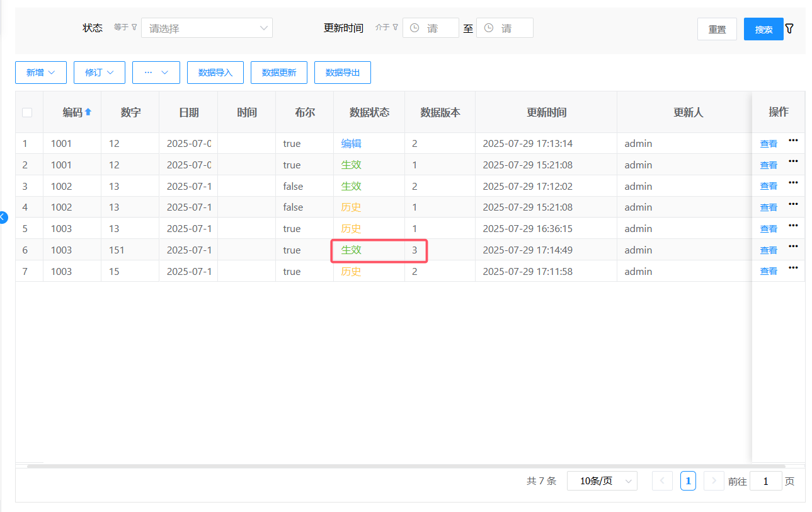Expand the 新增 dropdown button
812x512 pixels.
pyautogui.click(x=41, y=73)
